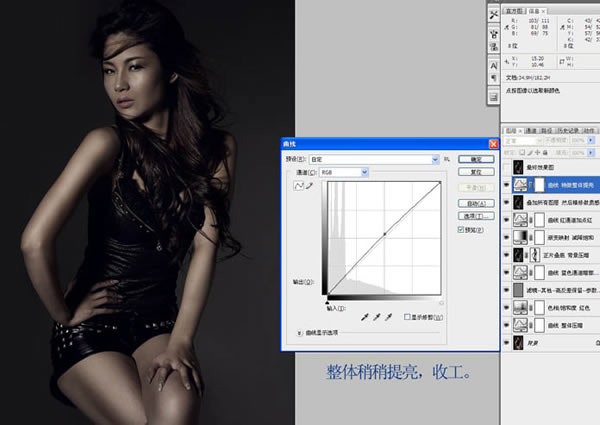Select the pencil draw-curve tool
The image size is (600, 425).
tap(308, 186)
